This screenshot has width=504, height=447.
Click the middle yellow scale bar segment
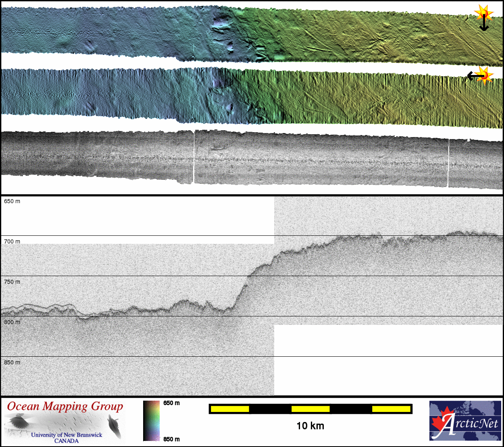pyautogui.click(x=310, y=409)
